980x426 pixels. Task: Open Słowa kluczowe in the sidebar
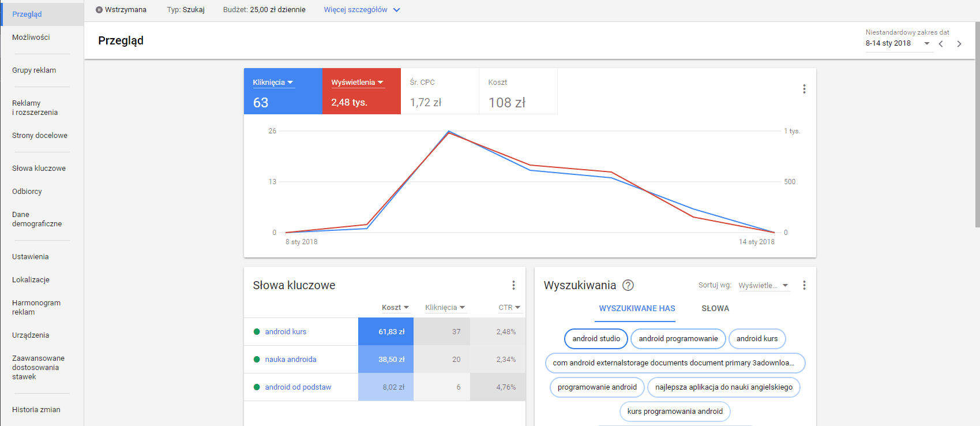pos(39,168)
